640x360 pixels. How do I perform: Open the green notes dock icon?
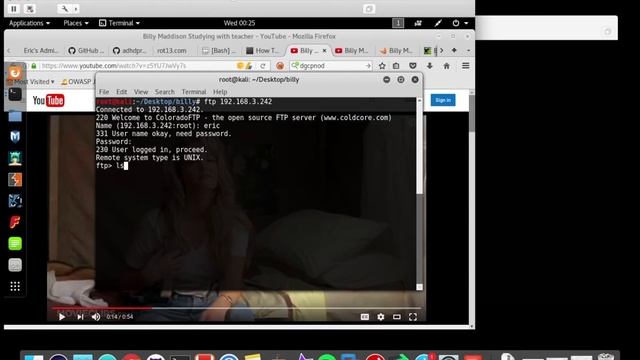tap(15, 244)
